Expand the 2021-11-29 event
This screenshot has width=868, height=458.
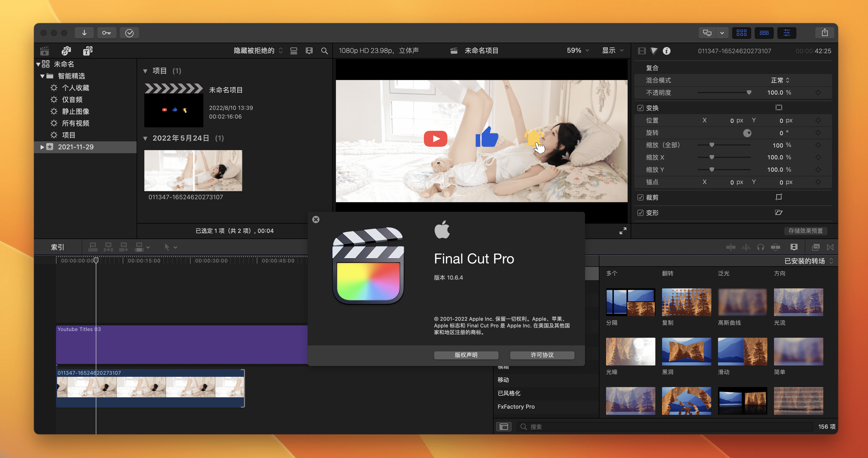(42, 147)
